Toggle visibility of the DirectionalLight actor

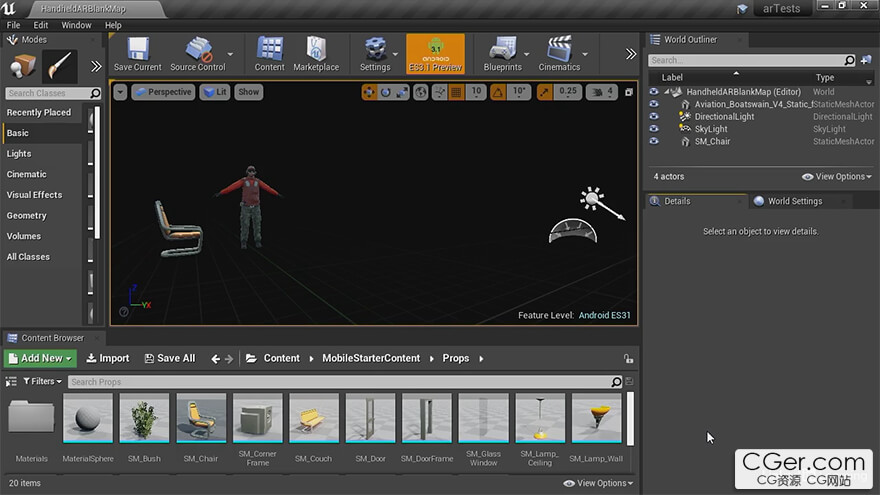pos(654,116)
